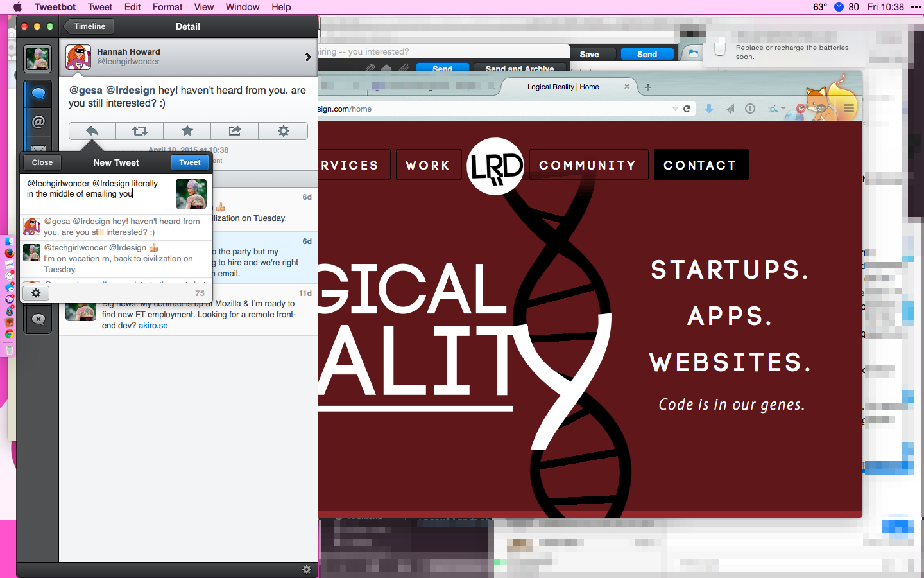Open the browser Downloads arrow icon

pyautogui.click(x=709, y=109)
